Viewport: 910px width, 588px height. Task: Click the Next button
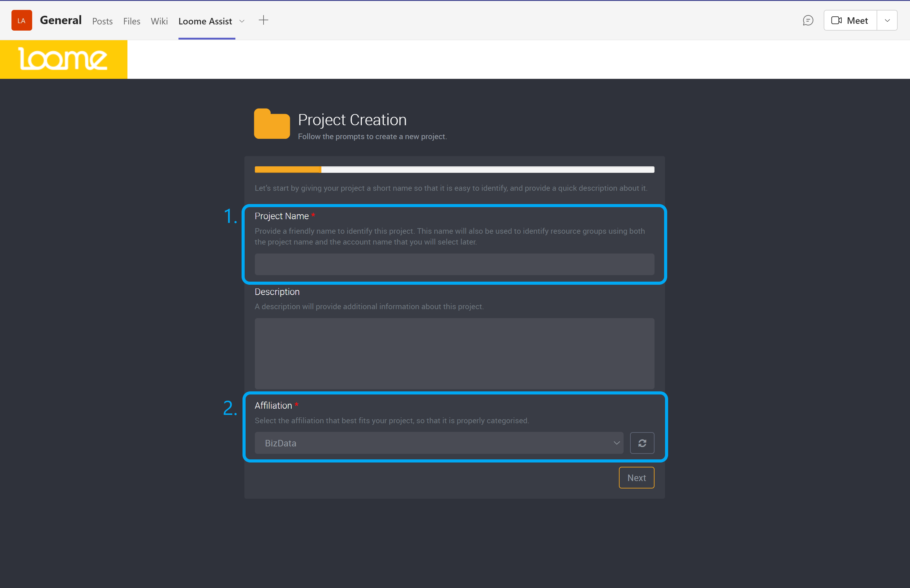[x=636, y=478]
